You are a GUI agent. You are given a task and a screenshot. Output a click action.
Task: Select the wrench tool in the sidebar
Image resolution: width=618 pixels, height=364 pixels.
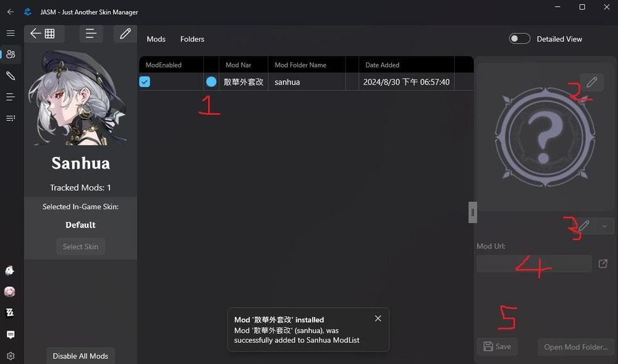click(10, 75)
